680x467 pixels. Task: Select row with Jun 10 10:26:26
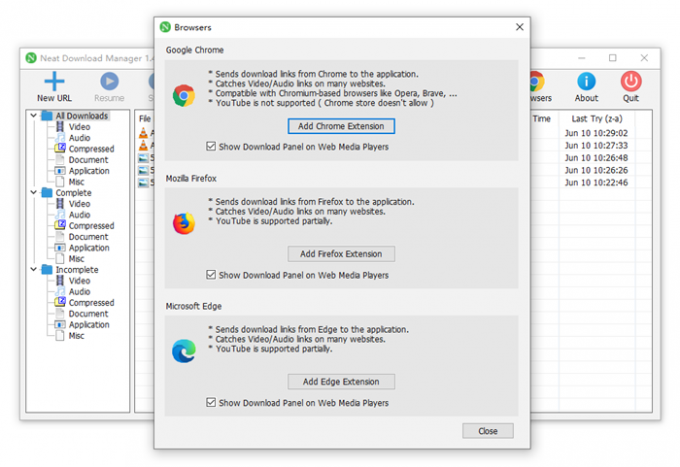(x=596, y=170)
